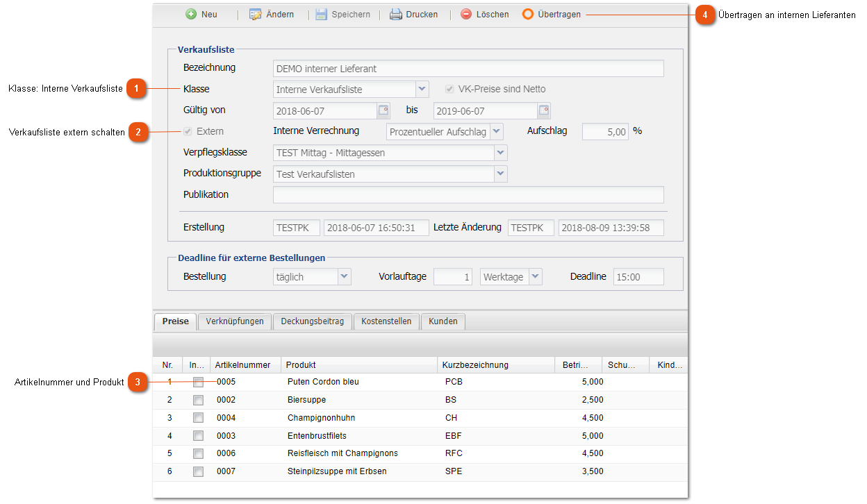Screen dimensions: 867x504
Task: Click the Ändern edit icon
Action: [x=255, y=14]
